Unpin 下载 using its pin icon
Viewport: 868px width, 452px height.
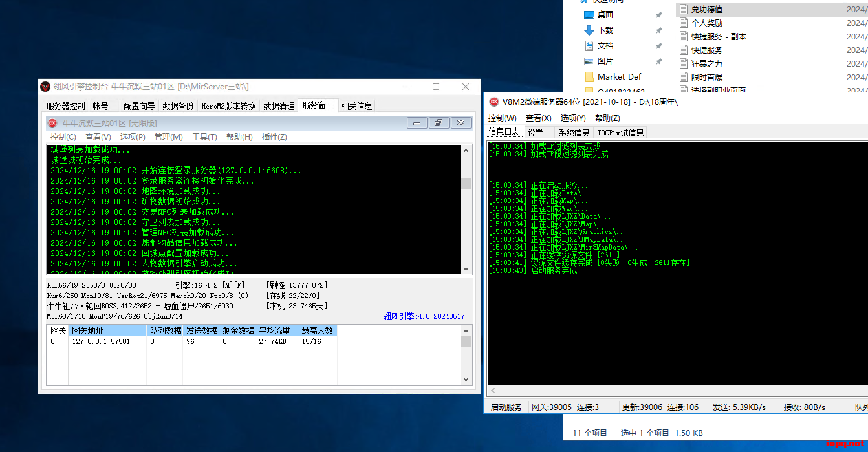click(x=659, y=30)
